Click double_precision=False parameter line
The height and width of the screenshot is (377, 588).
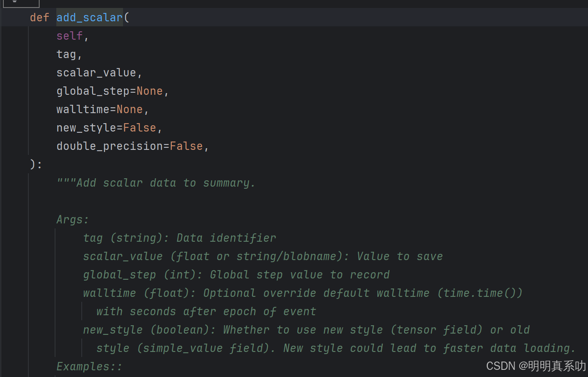coord(133,146)
